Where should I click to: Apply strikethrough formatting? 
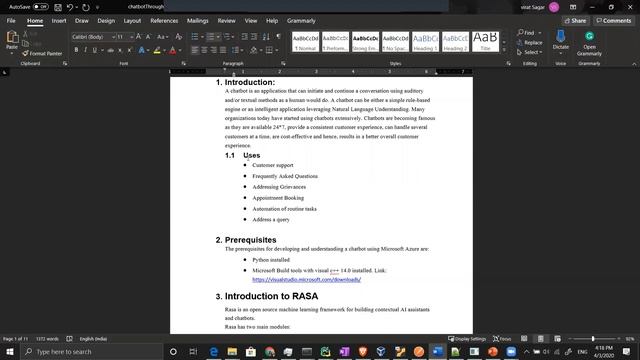(x=110, y=50)
